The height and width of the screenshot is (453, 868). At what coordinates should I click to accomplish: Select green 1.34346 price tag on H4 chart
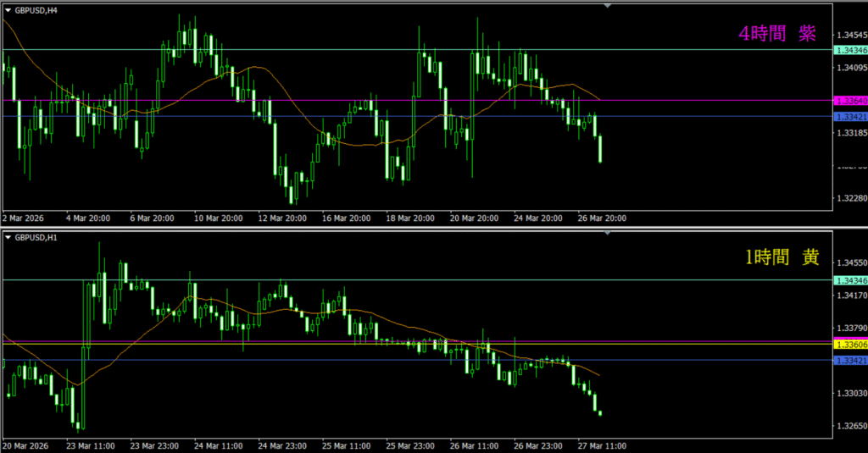click(850, 51)
